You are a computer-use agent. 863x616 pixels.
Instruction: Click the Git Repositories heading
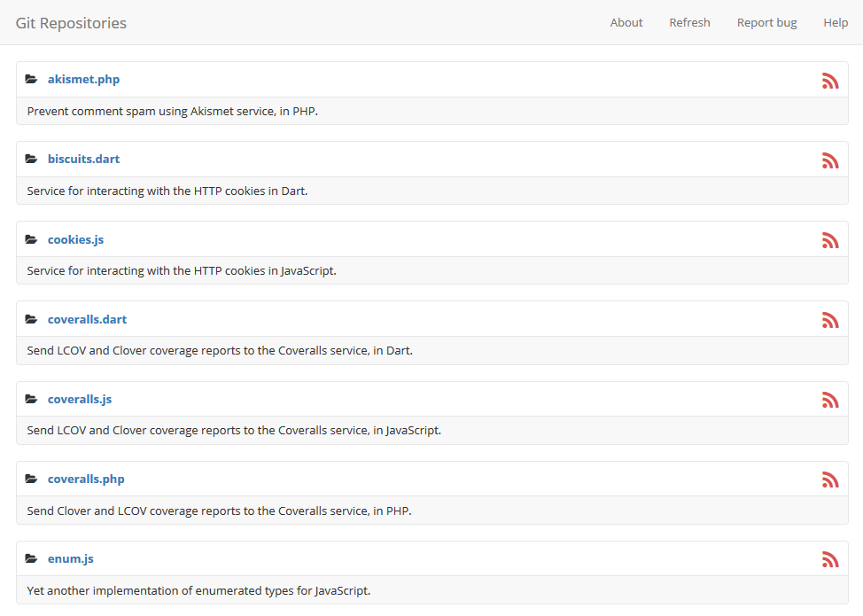click(71, 23)
